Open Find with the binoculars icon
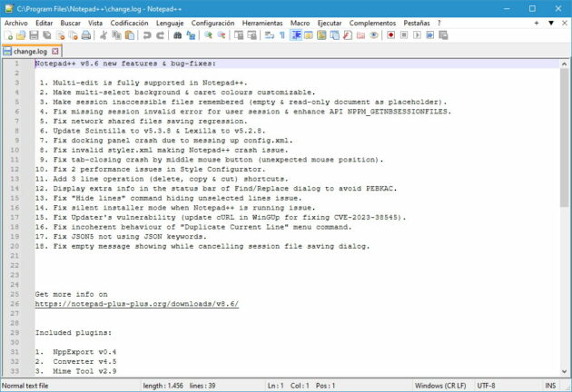The image size is (572, 392). tap(178, 35)
